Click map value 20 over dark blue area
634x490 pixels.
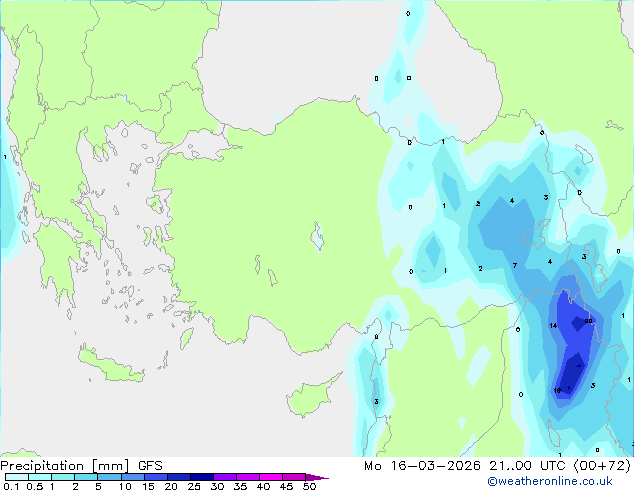pyautogui.click(x=588, y=321)
